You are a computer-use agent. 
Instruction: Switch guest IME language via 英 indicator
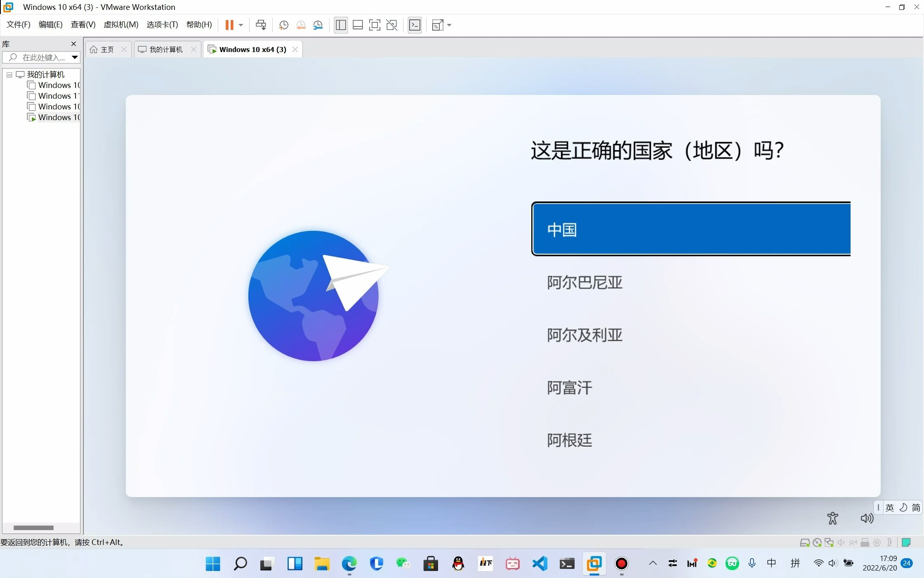pos(890,507)
